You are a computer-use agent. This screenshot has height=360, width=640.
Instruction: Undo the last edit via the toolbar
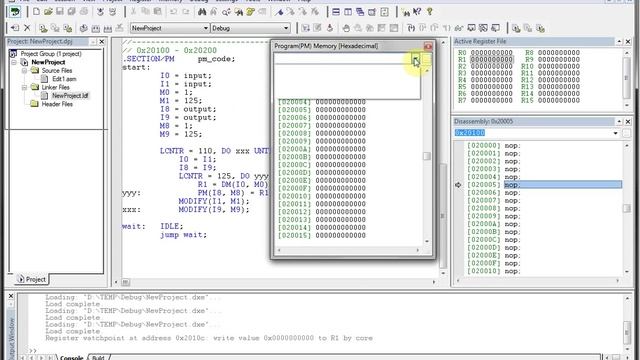pos(174,12)
